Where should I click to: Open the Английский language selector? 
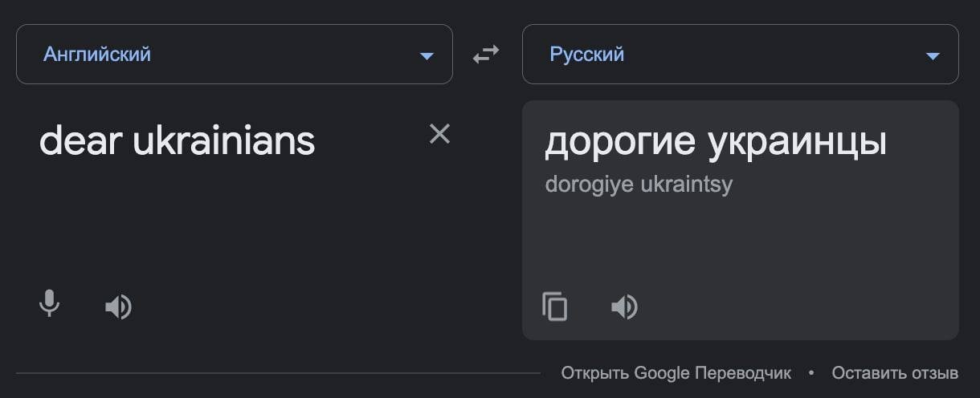click(x=235, y=55)
